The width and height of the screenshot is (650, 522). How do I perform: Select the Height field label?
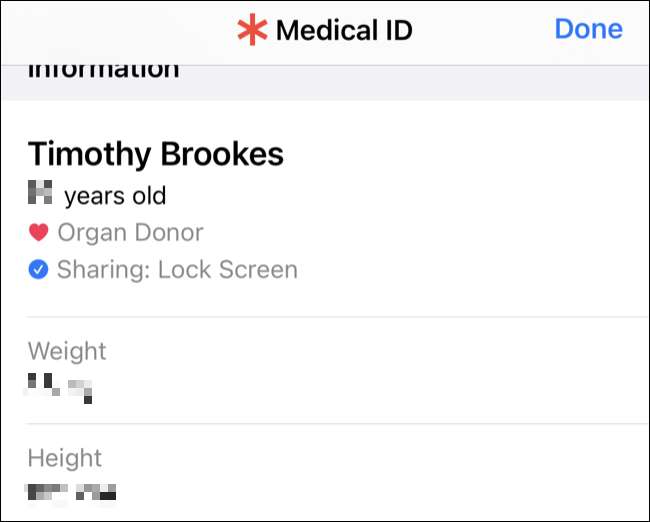(x=65, y=458)
